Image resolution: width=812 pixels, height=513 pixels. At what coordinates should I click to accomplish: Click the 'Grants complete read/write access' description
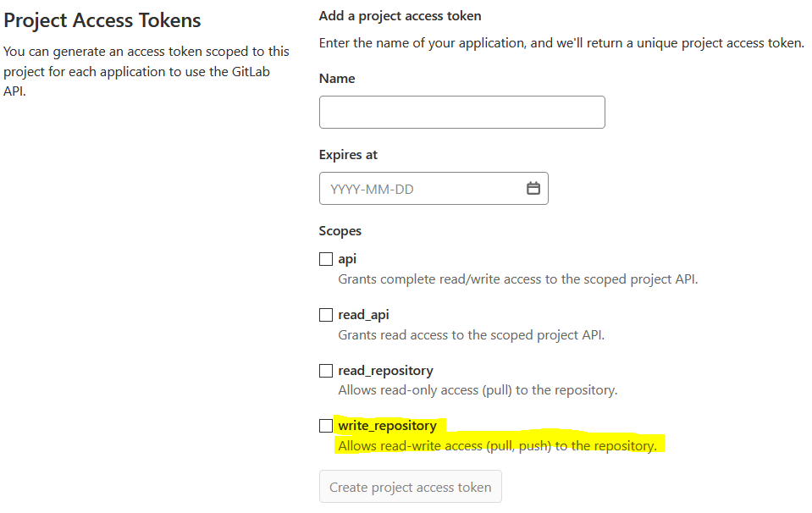(x=517, y=279)
